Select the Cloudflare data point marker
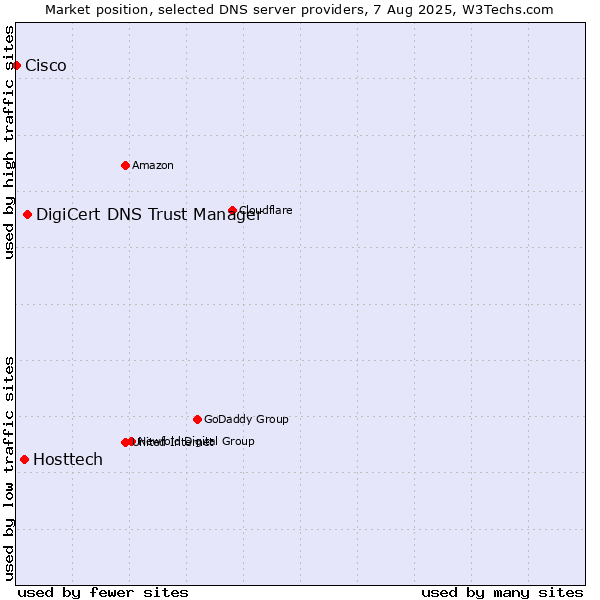The image size is (600, 600). coord(232,210)
